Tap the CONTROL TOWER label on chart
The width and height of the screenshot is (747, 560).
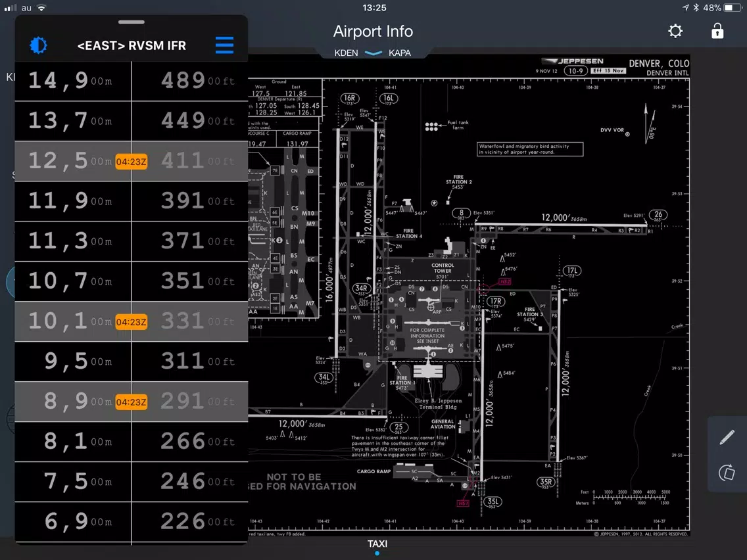pyautogui.click(x=443, y=268)
